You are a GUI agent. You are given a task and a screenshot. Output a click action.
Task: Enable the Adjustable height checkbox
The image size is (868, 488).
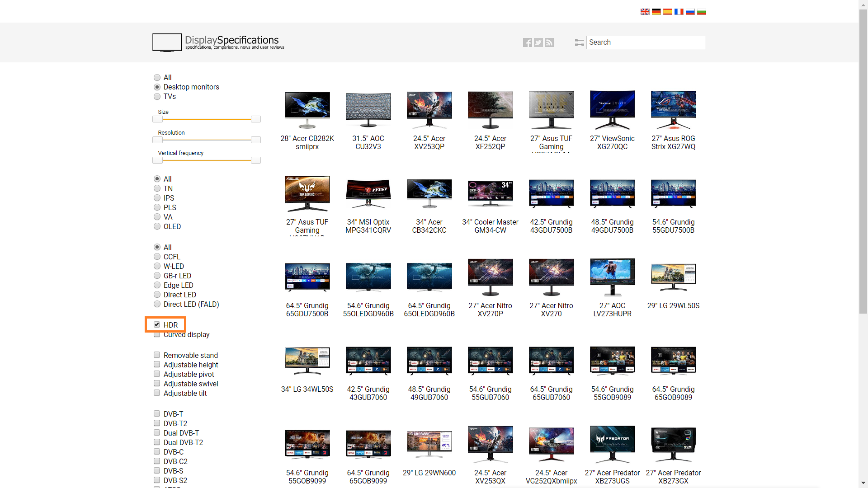coord(157,365)
